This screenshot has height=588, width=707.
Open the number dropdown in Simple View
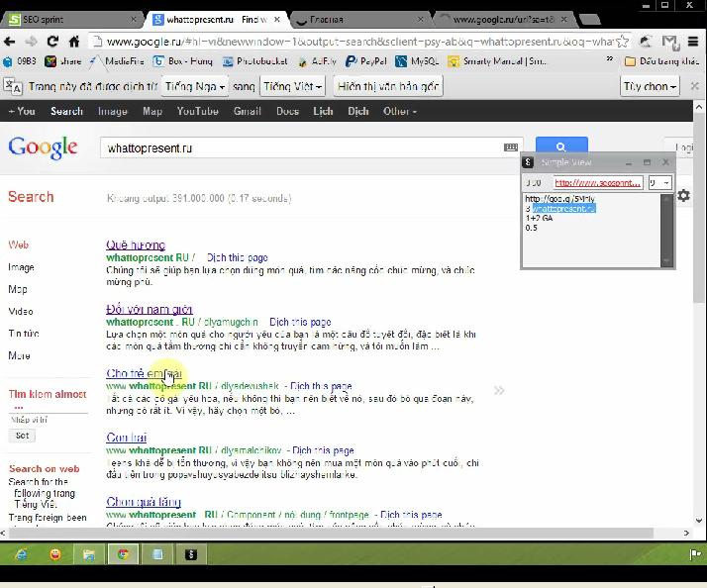click(x=660, y=182)
